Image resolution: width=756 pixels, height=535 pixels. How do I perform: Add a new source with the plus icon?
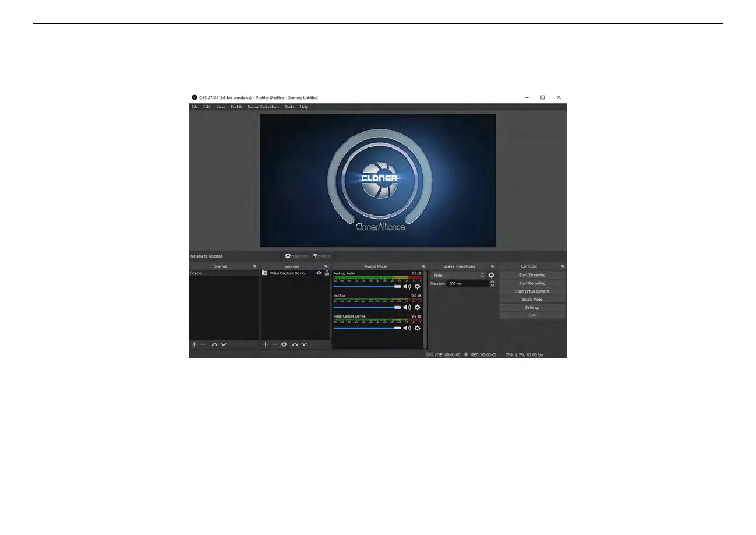(x=266, y=344)
